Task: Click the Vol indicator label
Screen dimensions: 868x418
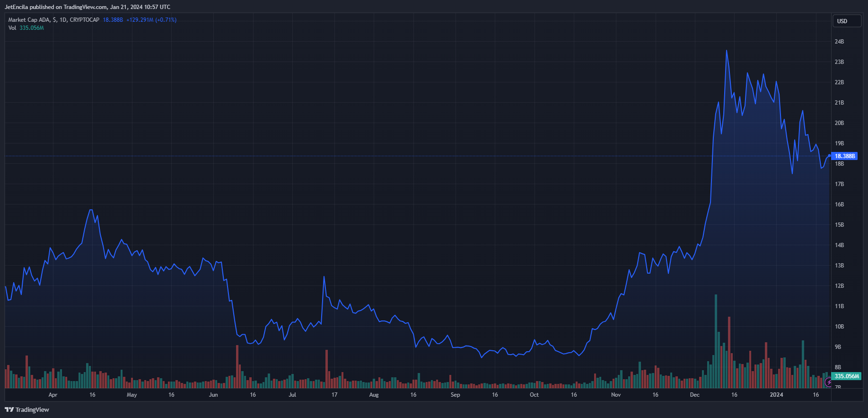Action: [12, 28]
